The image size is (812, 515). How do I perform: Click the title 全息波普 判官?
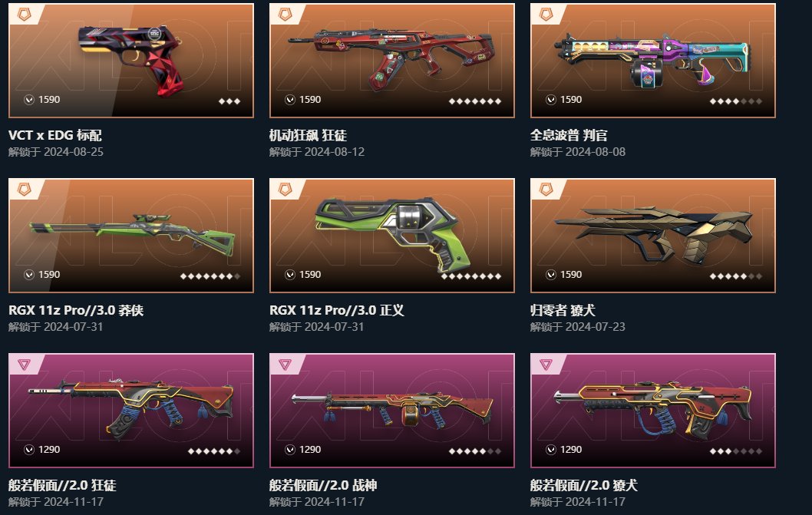[x=569, y=135]
